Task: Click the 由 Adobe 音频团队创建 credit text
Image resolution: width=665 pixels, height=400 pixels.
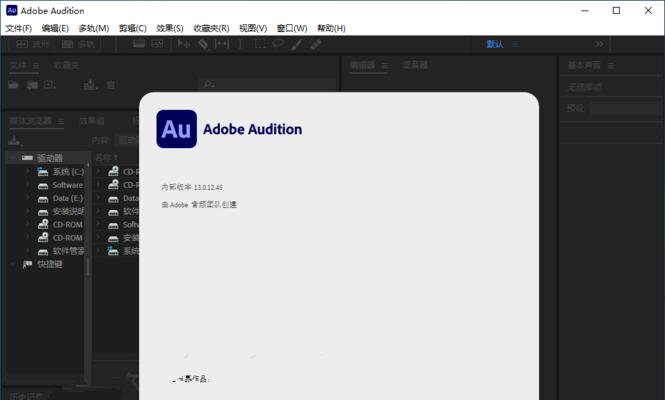Action: click(x=199, y=204)
